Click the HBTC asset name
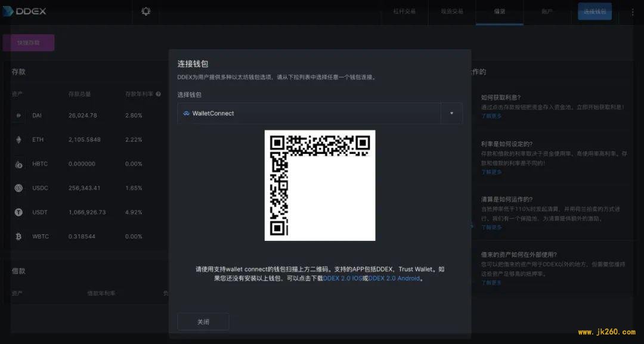Viewport: 644px width, 344px height. (x=40, y=164)
